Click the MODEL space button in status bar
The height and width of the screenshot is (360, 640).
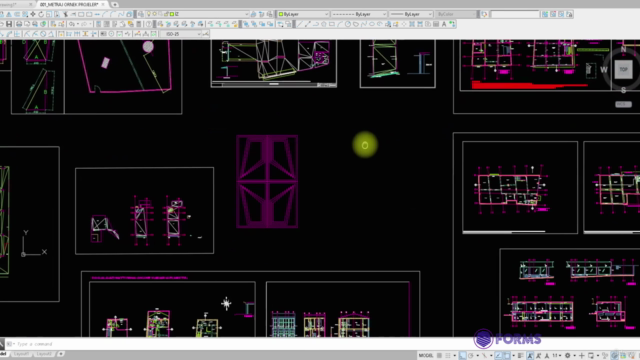coord(426,356)
